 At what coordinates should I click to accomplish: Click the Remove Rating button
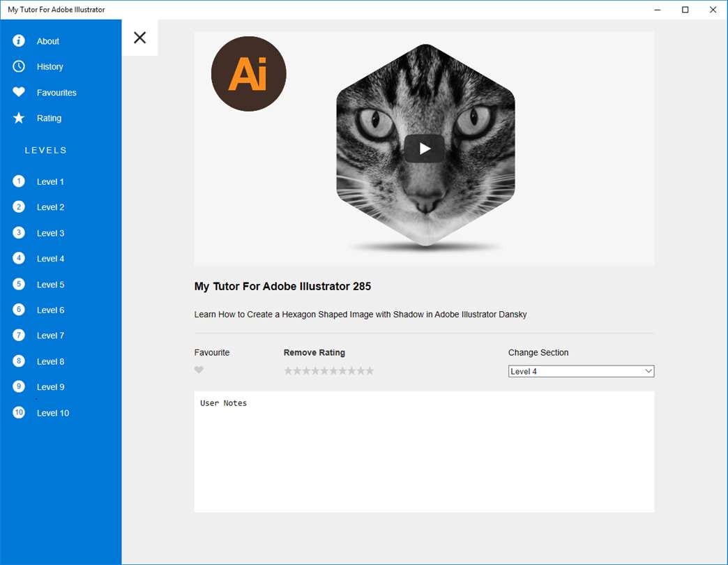[314, 352]
